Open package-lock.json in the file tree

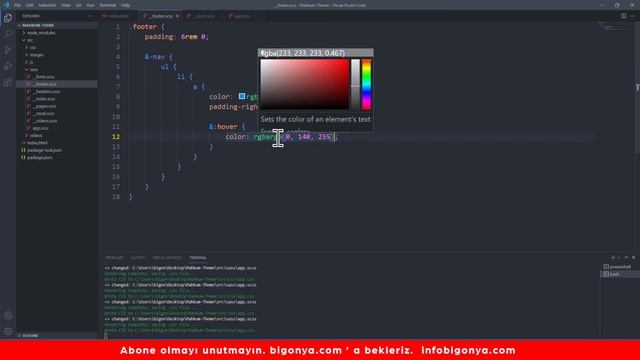[57, 150]
